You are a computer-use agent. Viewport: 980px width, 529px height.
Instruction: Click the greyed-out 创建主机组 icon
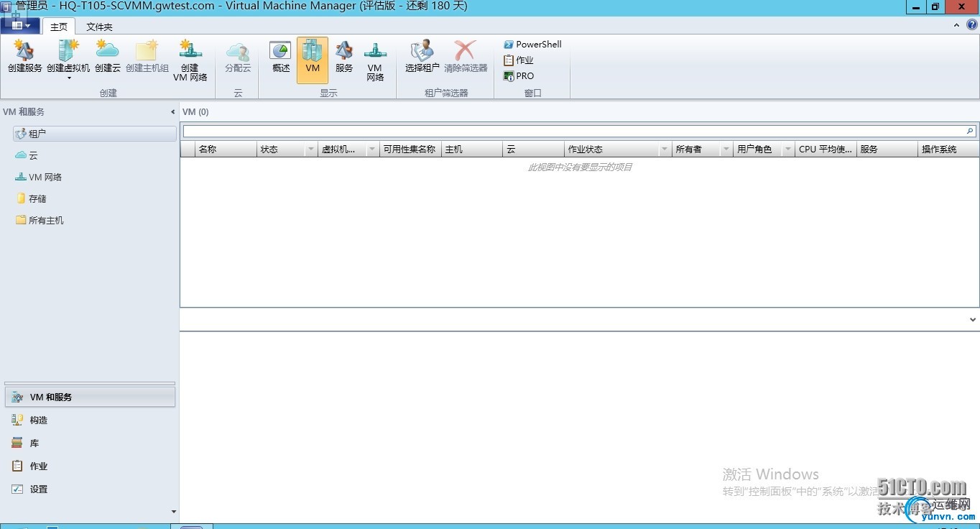point(147,57)
